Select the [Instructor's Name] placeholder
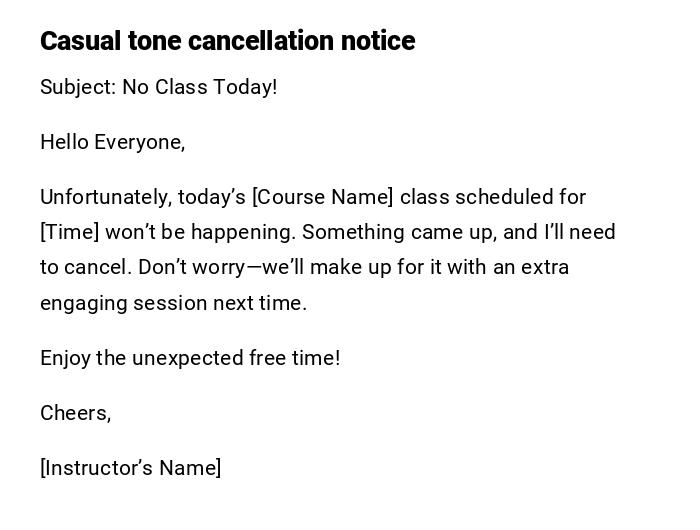Viewport: 700px width, 530px height. (130, 468)
